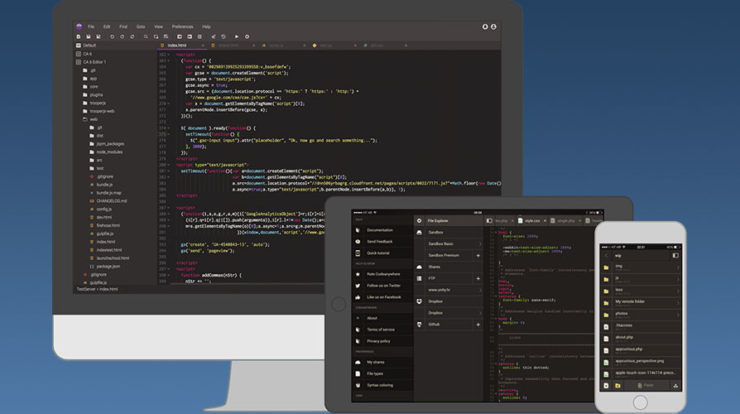Click the save icon in desktop toolbar
This screenshot has width=740, height=414.
click(88, 36)
